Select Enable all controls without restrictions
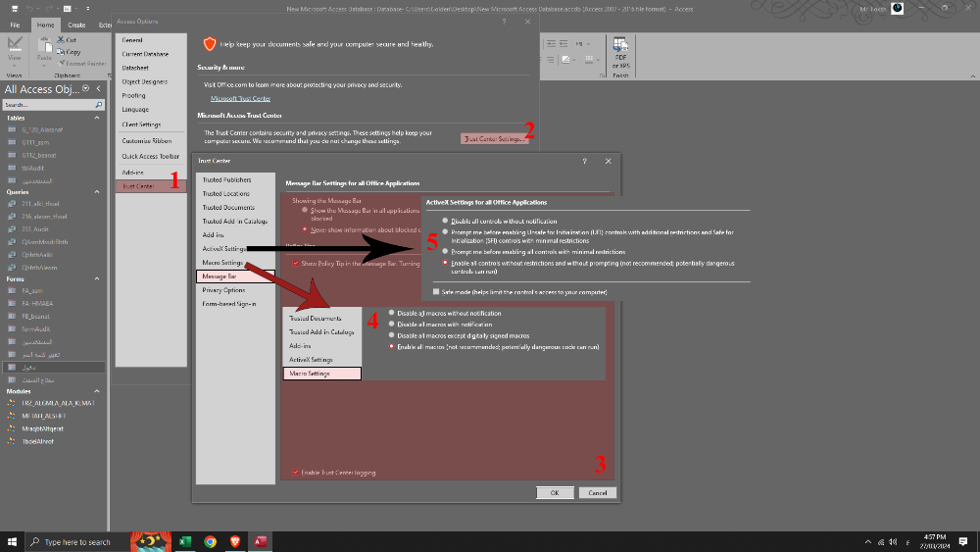Screen dimensions: 980x552 pyautogui.click(x=445, y=263)
